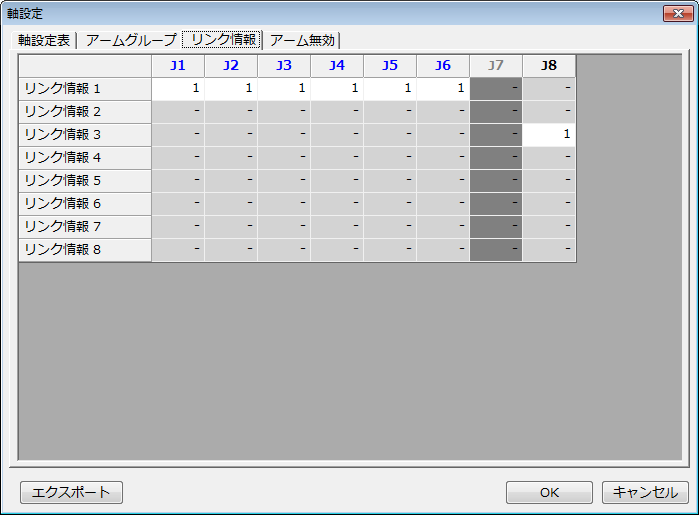Close the 軸設定 dialog window
Viewport: 699px width, 515px height.
coord(676,13)
